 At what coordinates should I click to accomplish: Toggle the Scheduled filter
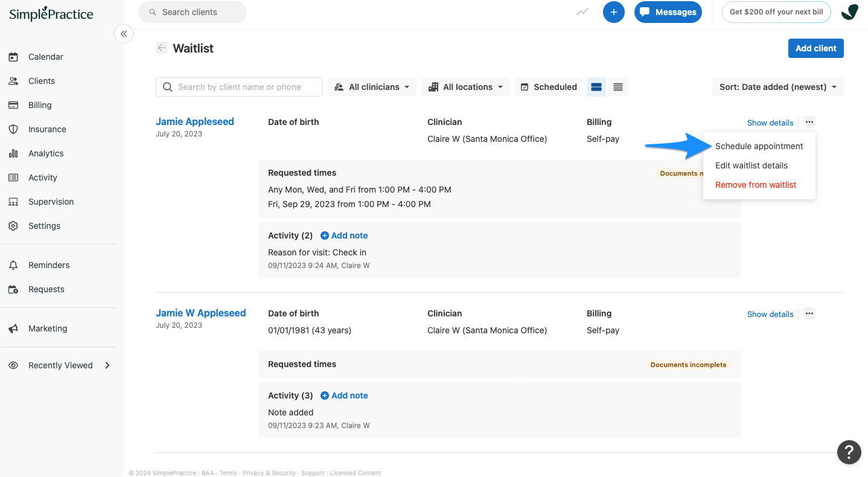[549, 87]
